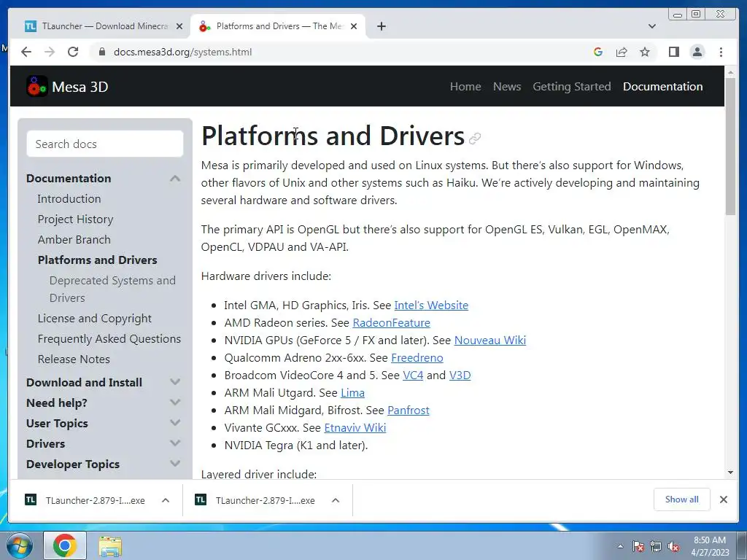This screenshot has height=560, width=747.
Task: Click Show all downloads button
Action: 682,499
